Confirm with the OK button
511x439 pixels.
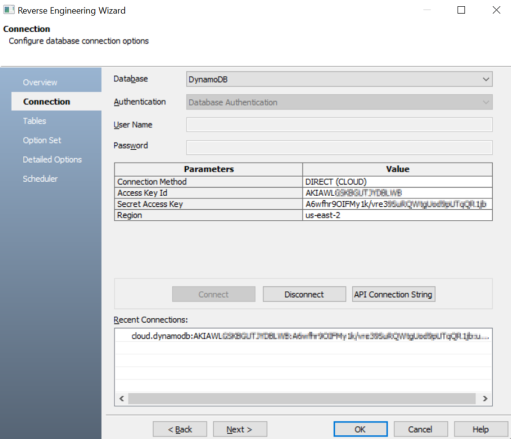[360, 429]
